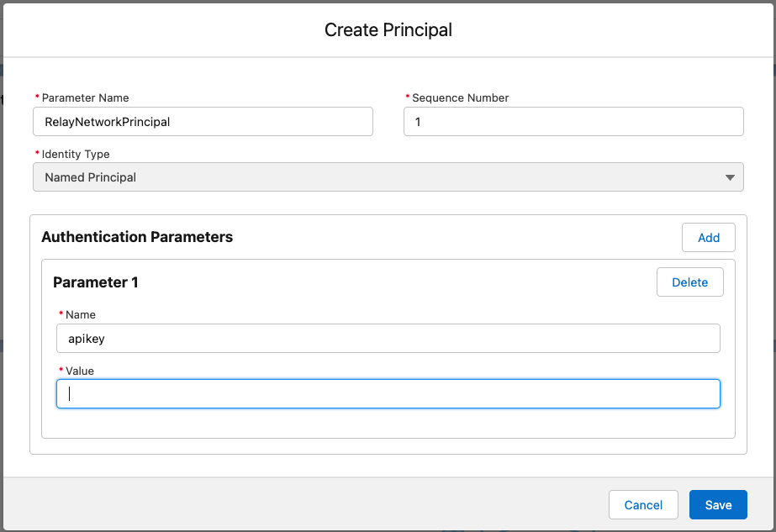Expand the Named Principal selection list
This screenshot has height=532, width=776.
[388, 176]
